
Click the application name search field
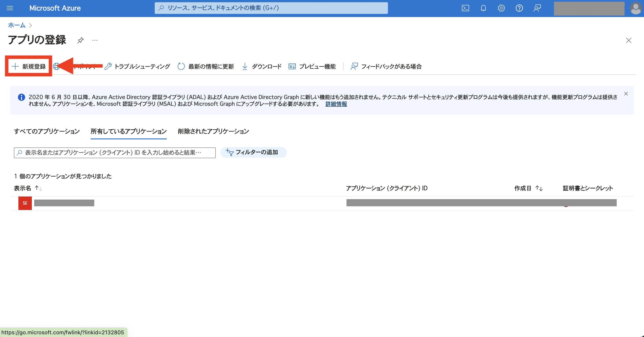pos(115,153)
